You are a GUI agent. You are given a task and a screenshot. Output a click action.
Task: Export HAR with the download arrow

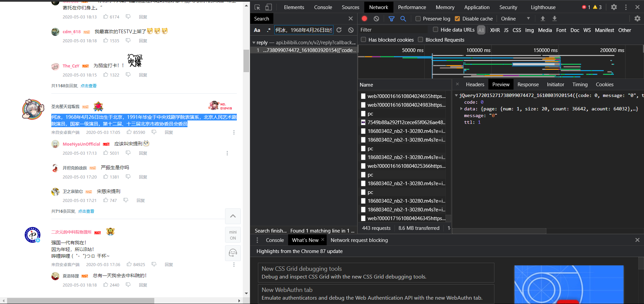tap(554, 18)
